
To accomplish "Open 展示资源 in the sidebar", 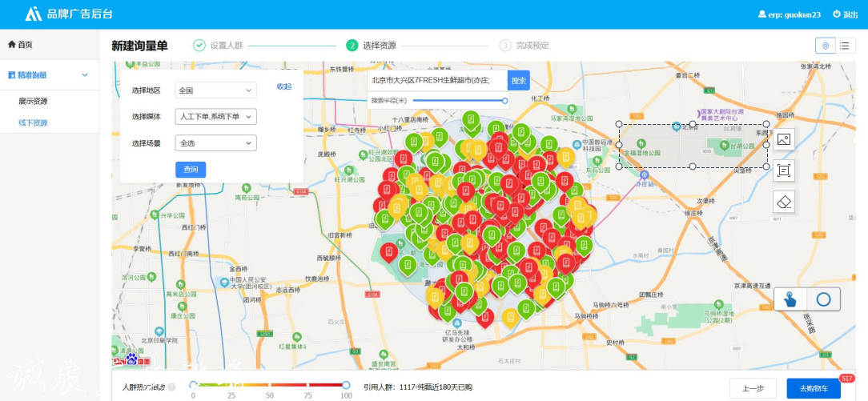I will click(33, 102).
